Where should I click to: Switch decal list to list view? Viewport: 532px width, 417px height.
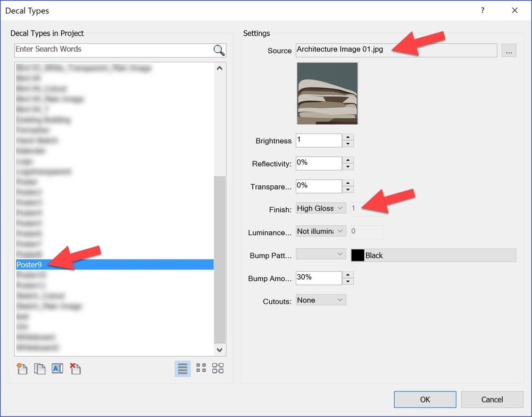(x=182, y=368)
